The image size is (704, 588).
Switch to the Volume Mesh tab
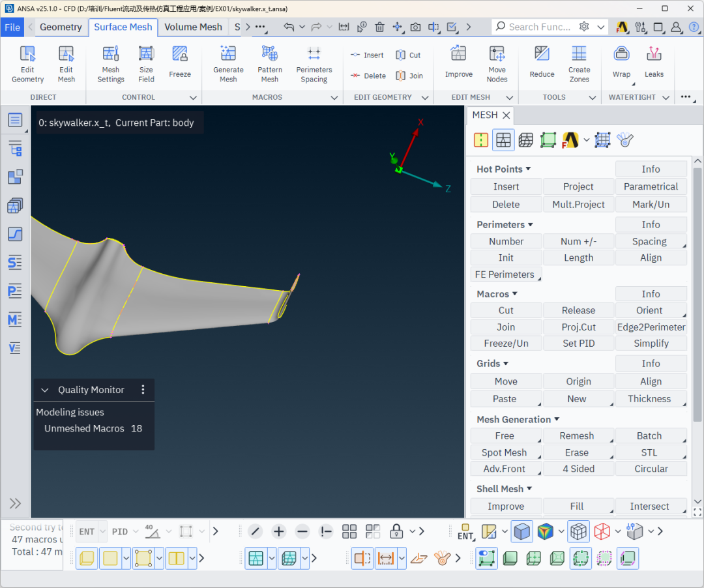click(193, 27)
